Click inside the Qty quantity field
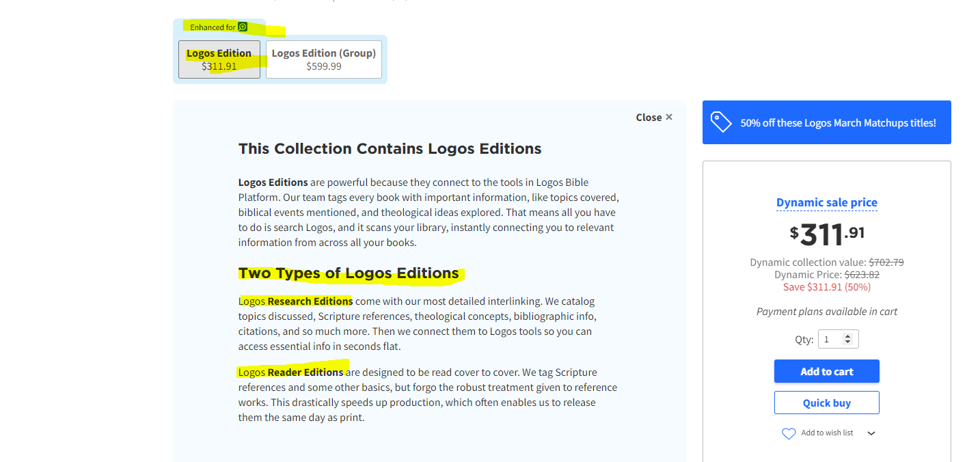980x462 pixels. click(x=838, y=339)
